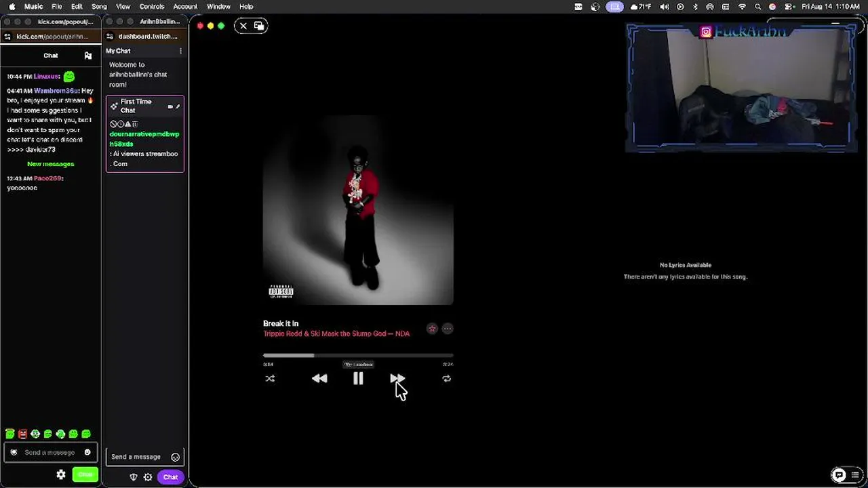Open the Window menu
This screenshot has width=868, height=488.
(218, 7)
